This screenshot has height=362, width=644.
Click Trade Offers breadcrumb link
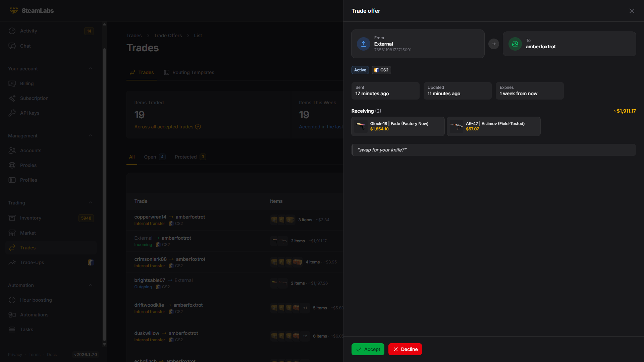point(168,36)
